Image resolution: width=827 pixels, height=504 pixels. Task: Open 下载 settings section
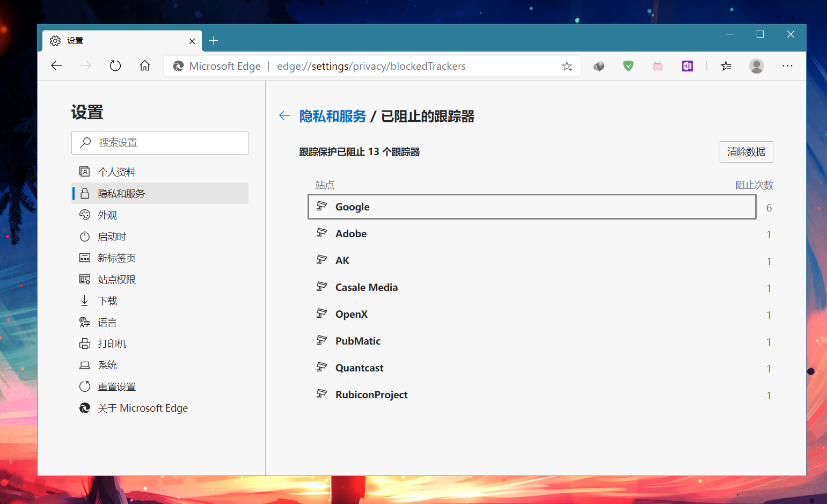coord(160,301)
